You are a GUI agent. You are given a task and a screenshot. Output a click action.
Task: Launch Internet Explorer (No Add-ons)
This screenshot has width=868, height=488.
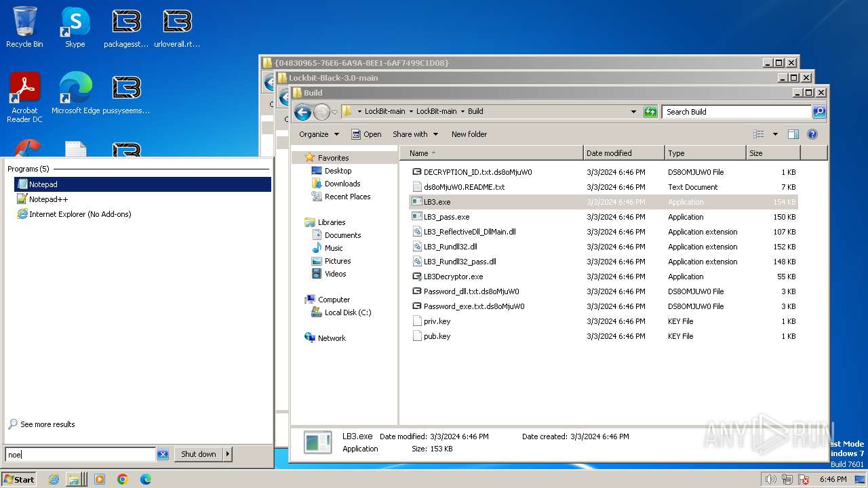[142, 214]
